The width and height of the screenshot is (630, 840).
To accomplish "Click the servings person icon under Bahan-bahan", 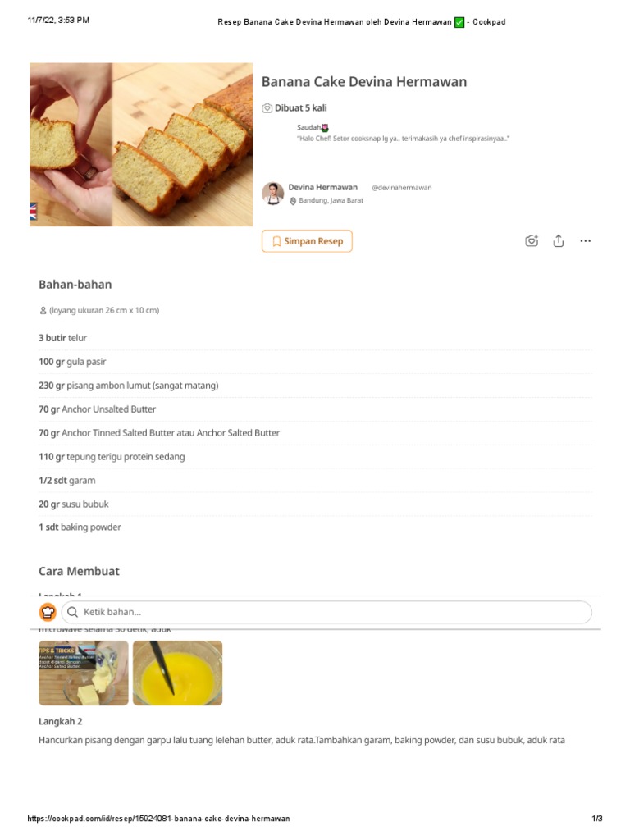I will (x=43, y=311).
